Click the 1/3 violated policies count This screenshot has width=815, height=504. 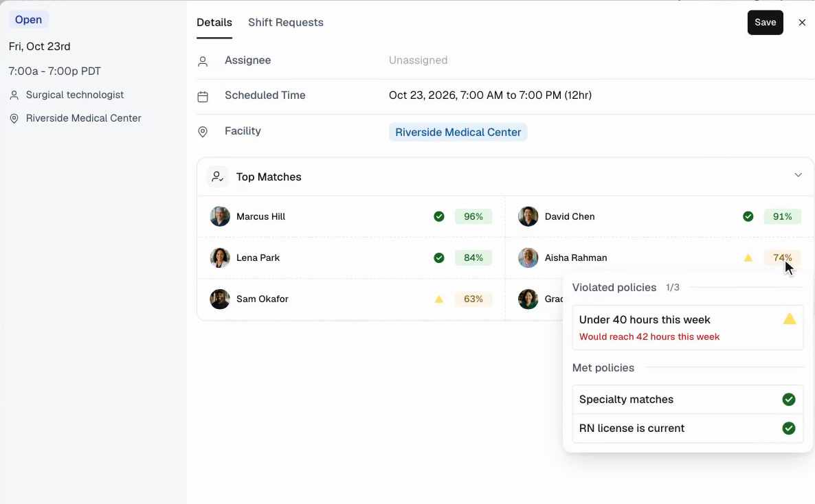[x=673, y=287]
